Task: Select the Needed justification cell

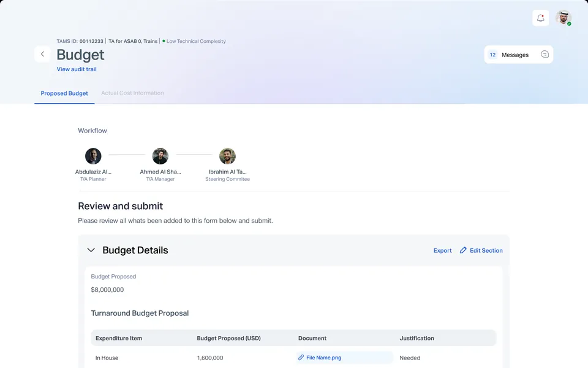Action: (410, 358)
